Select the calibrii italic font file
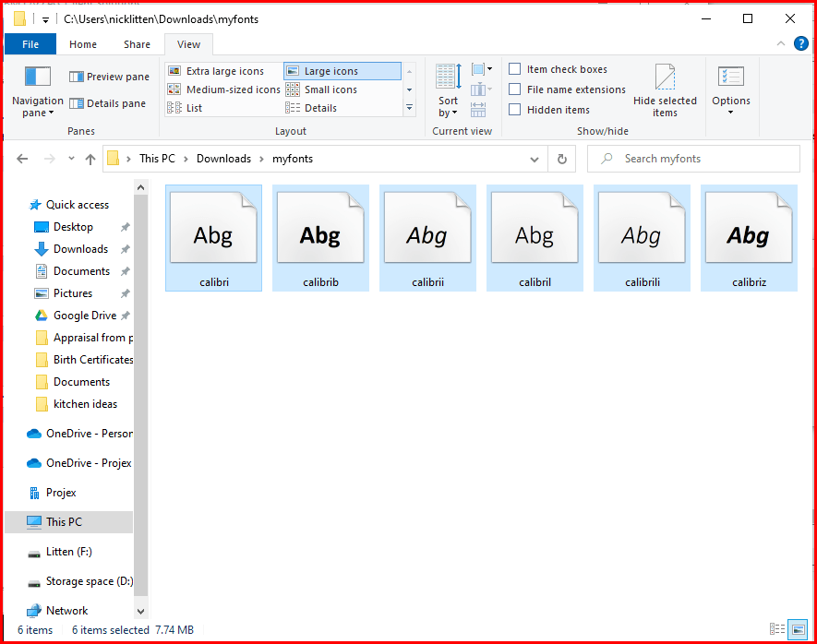 pyautogui.click(x=427, y=238)
